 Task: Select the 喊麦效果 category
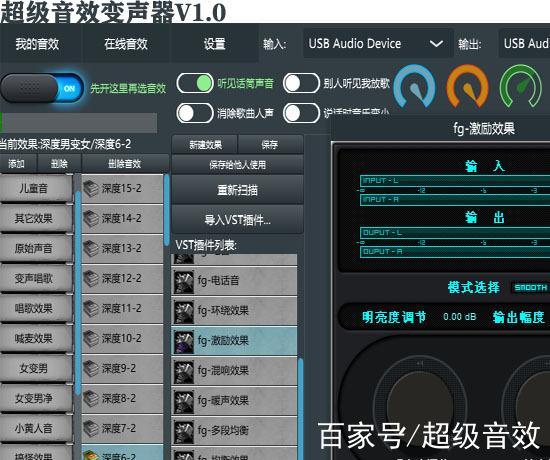coord(36,338)
